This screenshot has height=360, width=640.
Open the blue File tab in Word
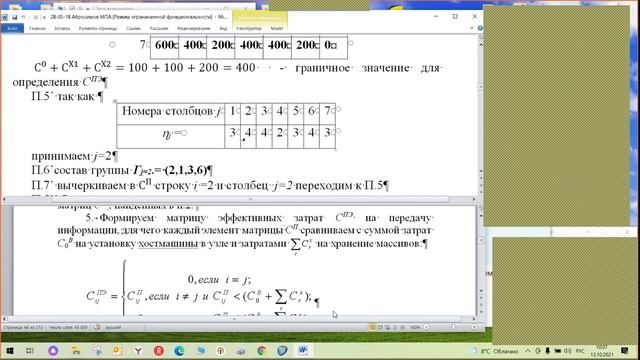(x=12, y=28)
